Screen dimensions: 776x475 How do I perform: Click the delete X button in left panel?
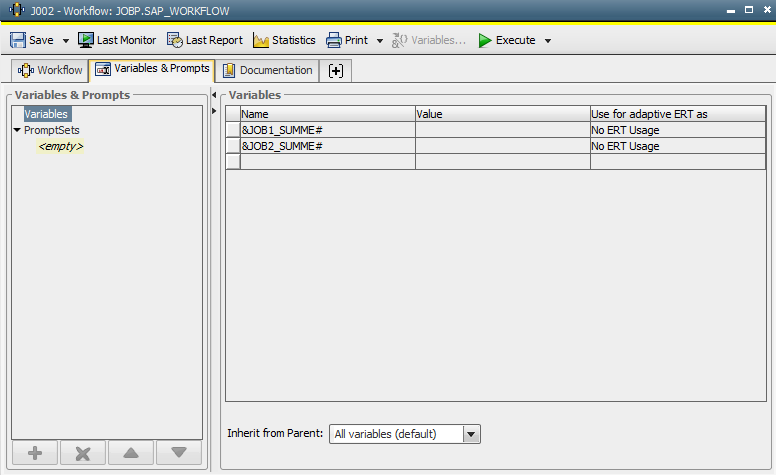(x=83, y=452)
